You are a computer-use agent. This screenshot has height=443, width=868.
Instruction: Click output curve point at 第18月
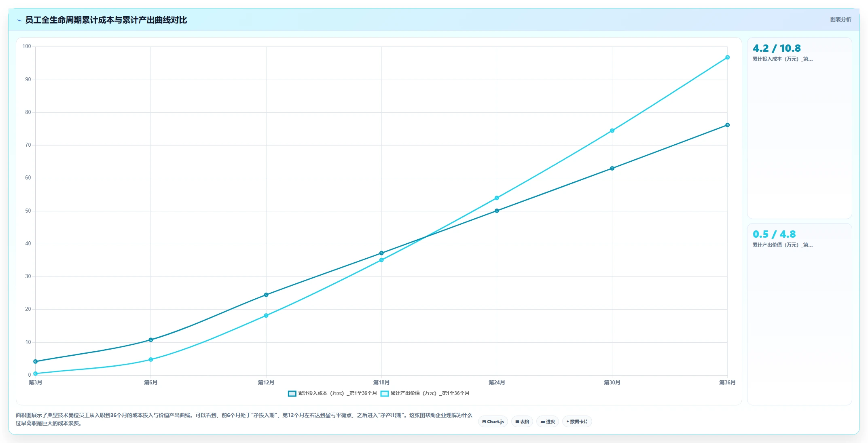coord(381,260)
